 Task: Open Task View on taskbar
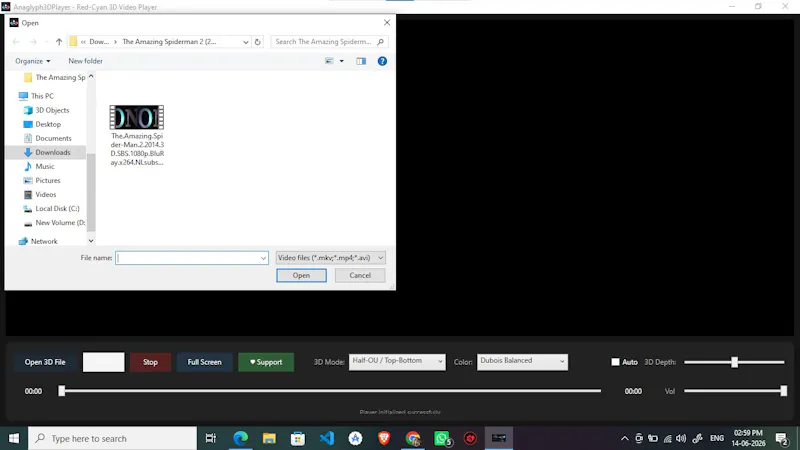pyautogui.click(x=211, y=438)
